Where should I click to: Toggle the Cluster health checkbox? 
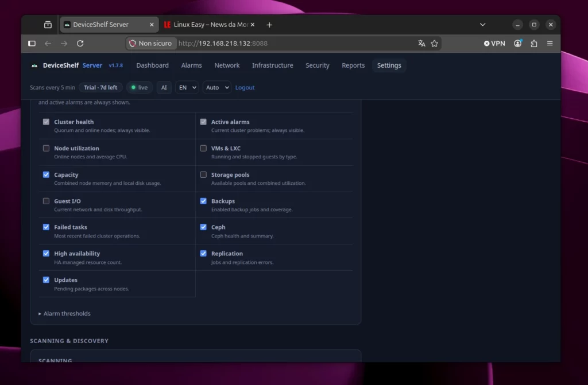click(46, 122)
